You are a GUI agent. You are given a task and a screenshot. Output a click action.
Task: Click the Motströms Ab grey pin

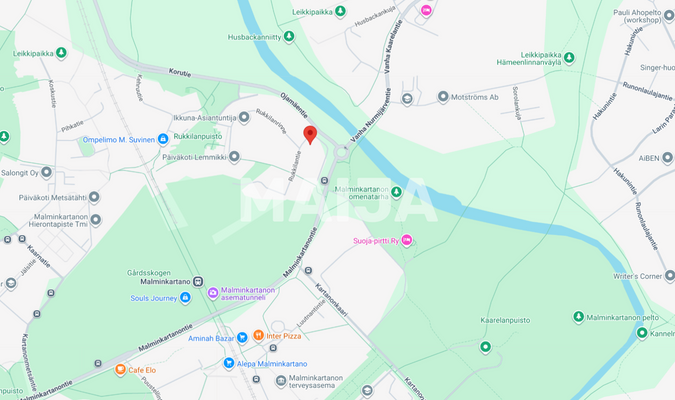[443, 96]
